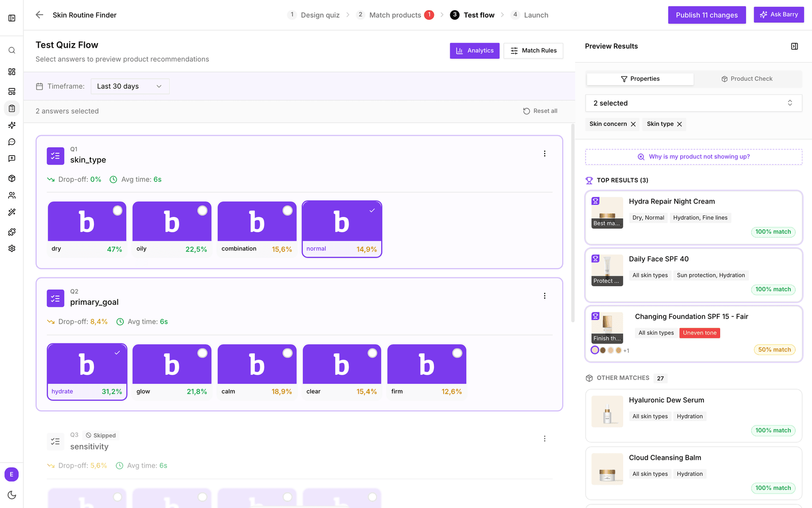Toggle dark mode moon icon
Viewport: 812px width, 508px height.
12,495
